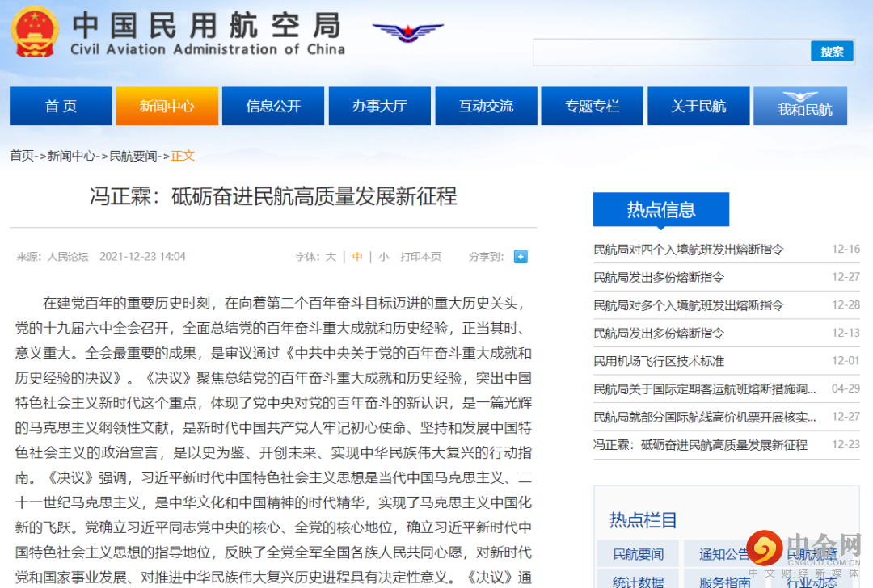The image size is (873, 588).
Task: Open 民用机场飞行区技术标准 article
Action: pyautogui.click(x=659, y=361)
